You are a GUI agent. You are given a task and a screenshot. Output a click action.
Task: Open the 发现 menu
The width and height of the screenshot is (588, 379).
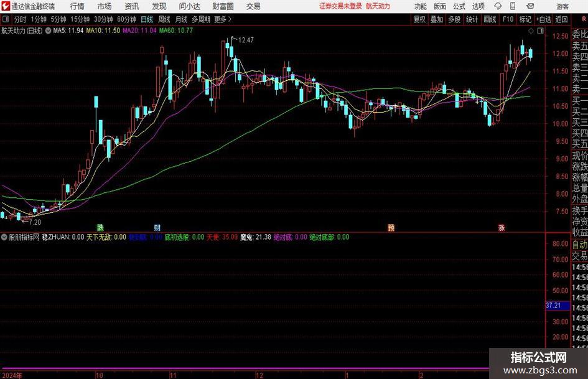tap(159, 6)
